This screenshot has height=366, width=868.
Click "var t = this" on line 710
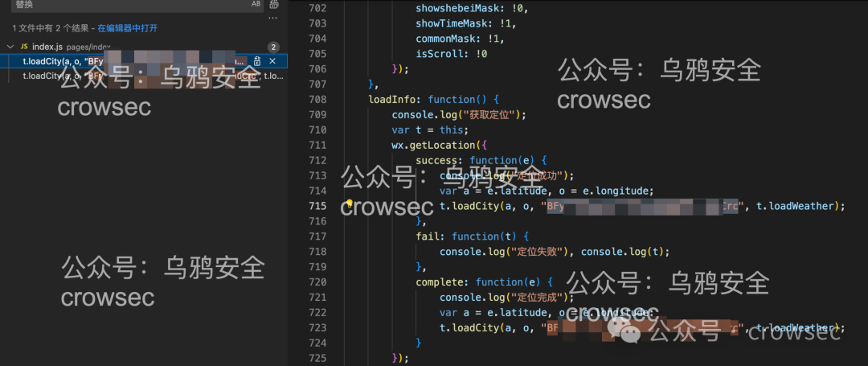point(428,130)
